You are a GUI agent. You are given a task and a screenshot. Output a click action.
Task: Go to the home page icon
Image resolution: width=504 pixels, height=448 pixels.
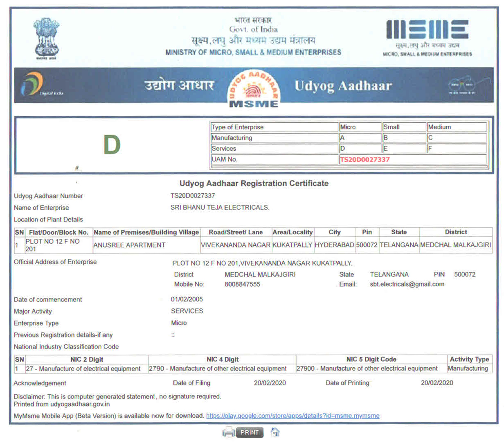coord(275,432)
